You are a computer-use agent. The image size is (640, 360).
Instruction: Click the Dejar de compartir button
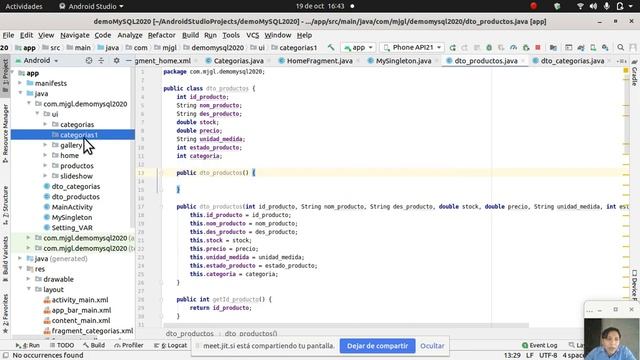(x=377, y=346)
